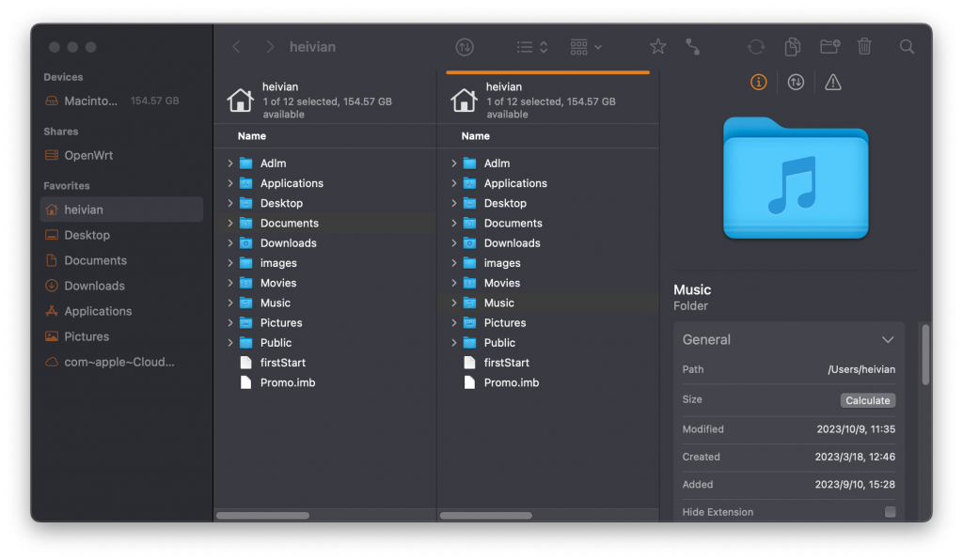963x560 pixels.
Task: Switch to the transfers tab in inspector
Action: pyautogui.click(x=796, y=83)
